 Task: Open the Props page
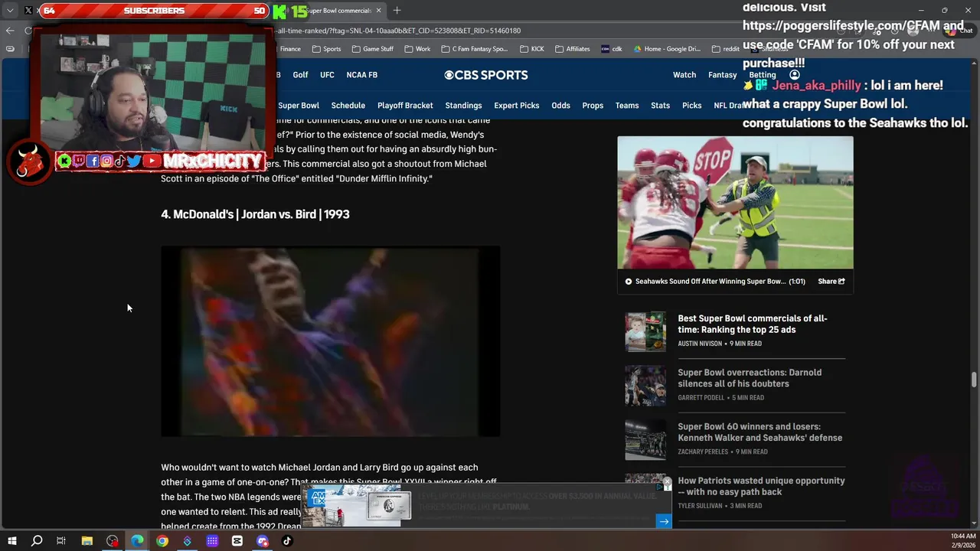[x=593, y=106]
